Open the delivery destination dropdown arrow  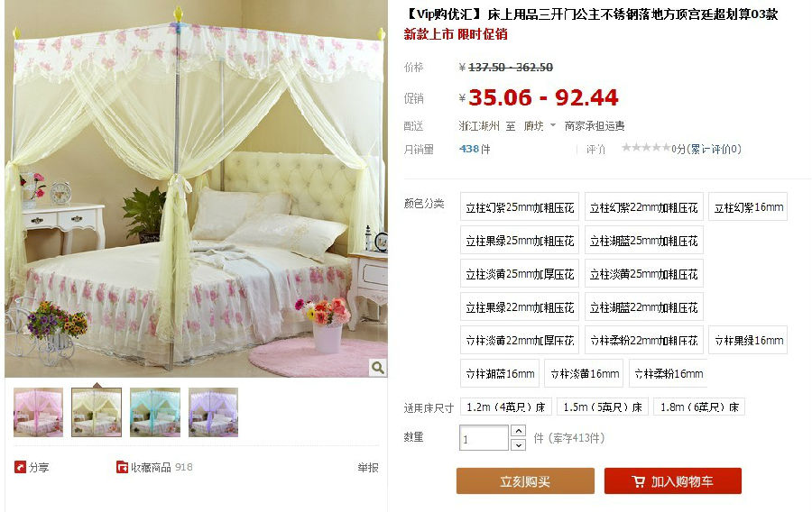pyautogui.click(x=553, y=125)
